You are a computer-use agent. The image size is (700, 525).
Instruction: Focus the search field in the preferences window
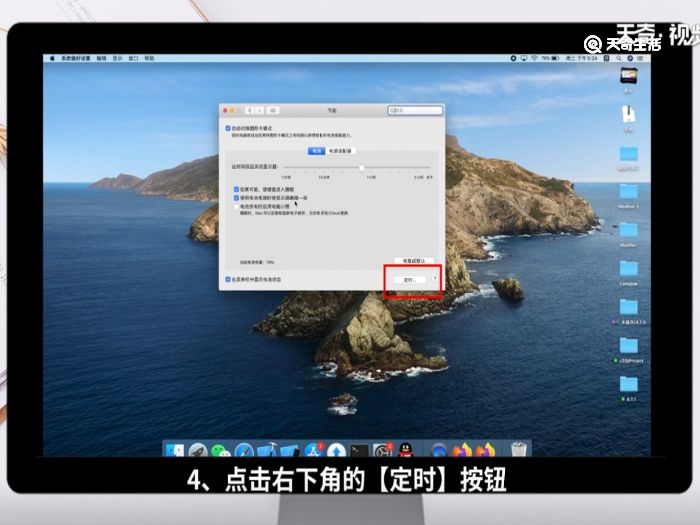click(x=415, y=110)
